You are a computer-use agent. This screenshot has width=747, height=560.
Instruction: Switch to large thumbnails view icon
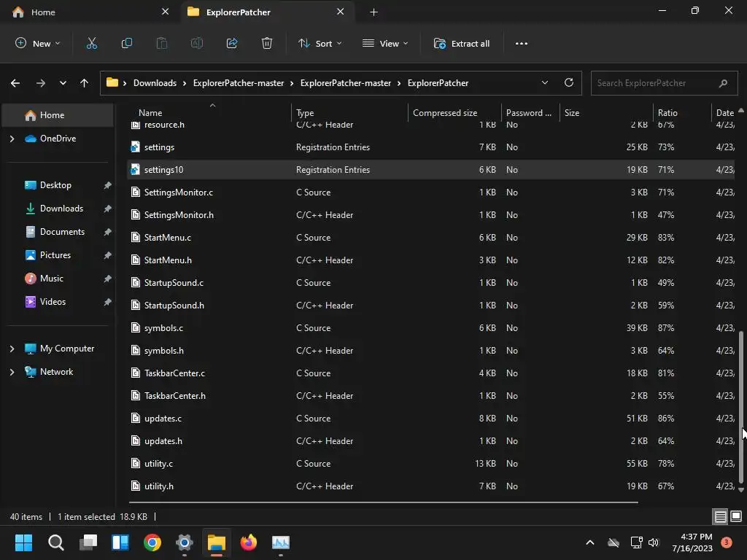(x=736, y=516)
